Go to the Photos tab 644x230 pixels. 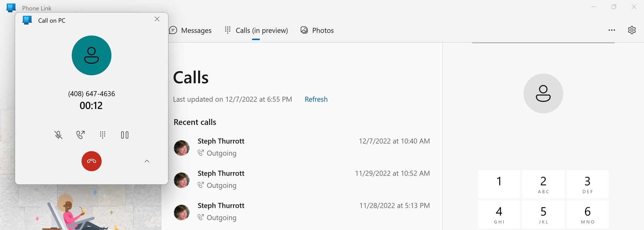tap(317, 31)
